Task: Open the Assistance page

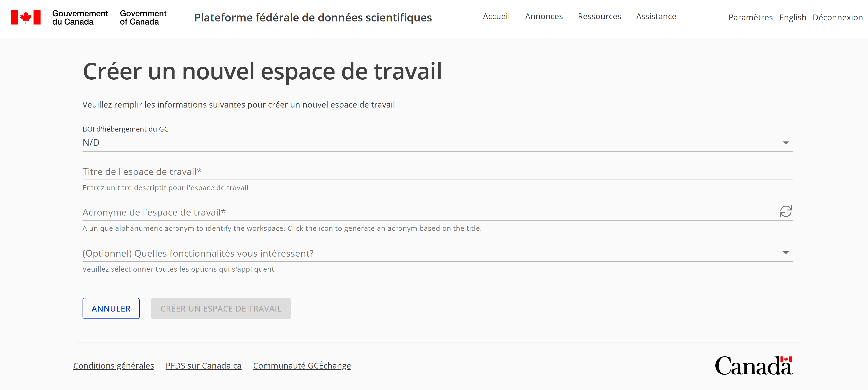Action: 656,16
